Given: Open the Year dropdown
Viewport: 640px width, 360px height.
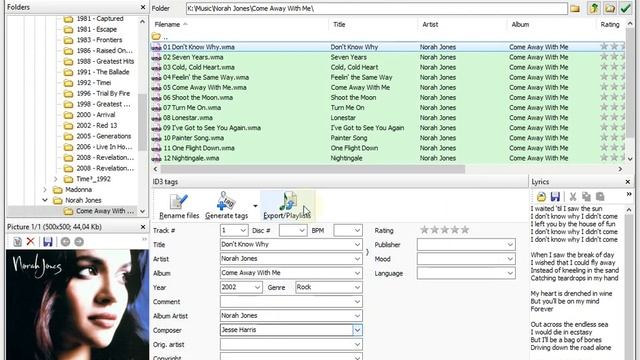Looking at the screenshot, I should click(257, 287).
